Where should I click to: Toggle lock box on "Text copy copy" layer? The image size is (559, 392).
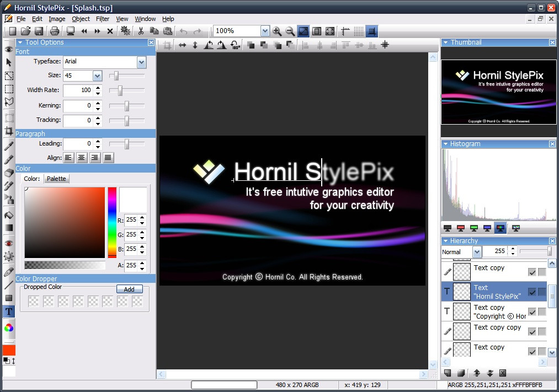[542, 331]
